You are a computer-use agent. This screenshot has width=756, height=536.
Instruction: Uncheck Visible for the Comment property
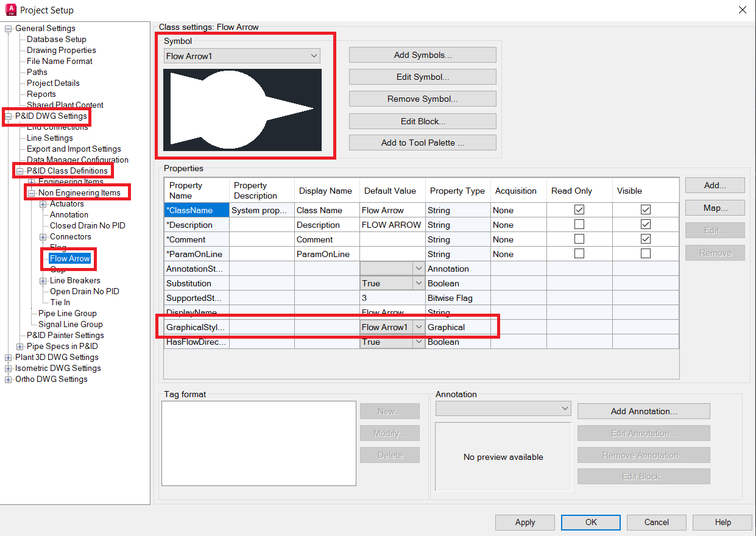click(646, 239)
